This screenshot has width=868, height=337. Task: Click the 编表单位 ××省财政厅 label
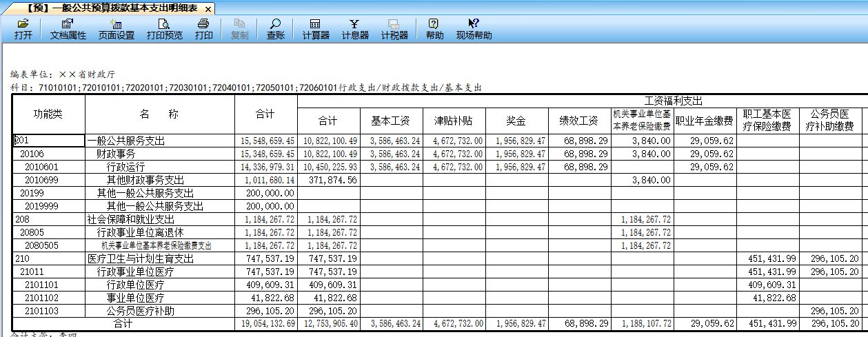click(x=63, y=74)
